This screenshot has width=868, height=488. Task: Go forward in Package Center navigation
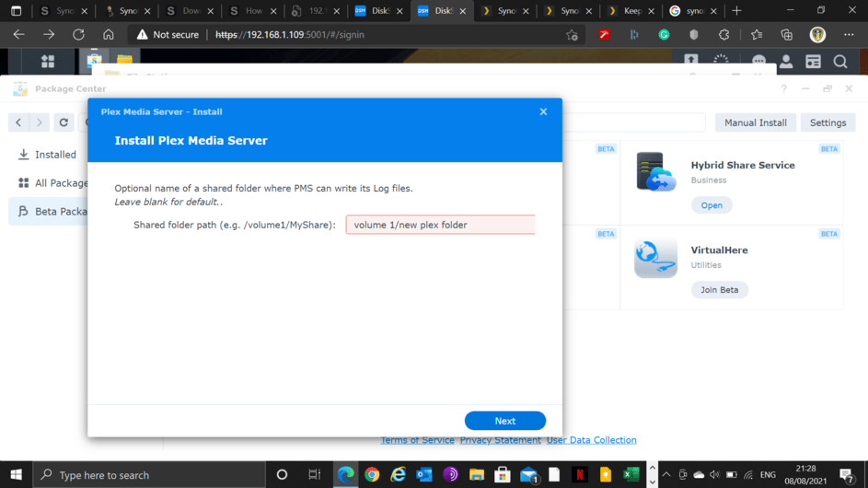40,122
